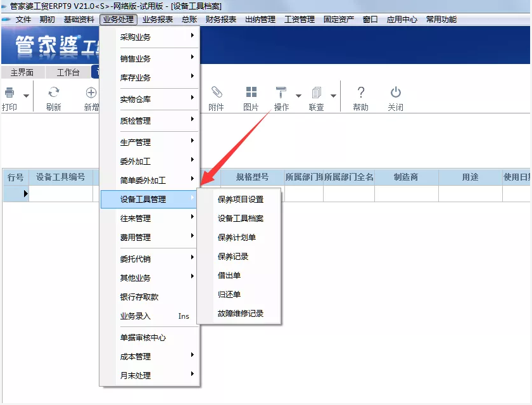Click the 规格型号 column header
Image resolution: width=532 pixels, height=405 pixels.
click(252, 177)
